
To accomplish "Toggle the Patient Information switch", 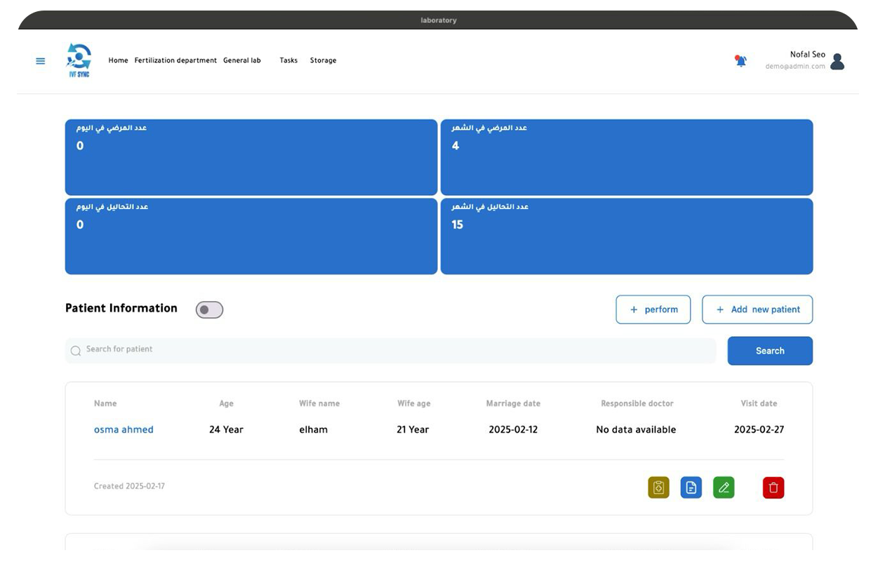I will (x=209, y=310).
